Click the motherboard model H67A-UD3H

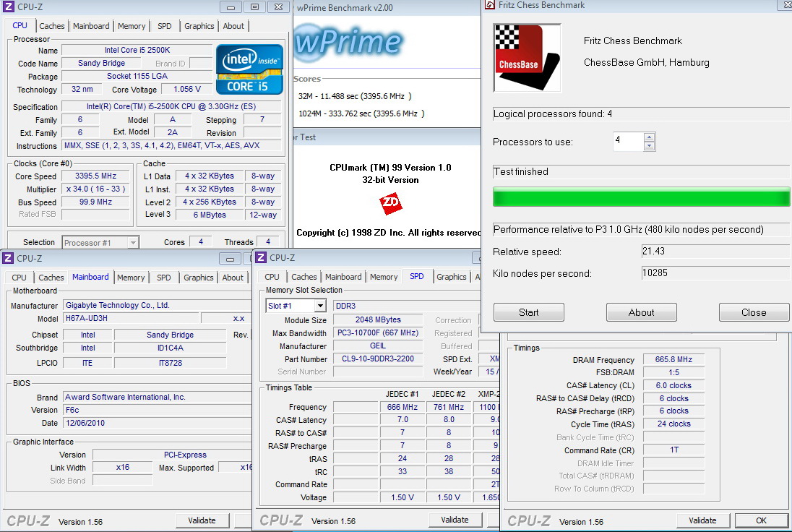tap(130, 318)
